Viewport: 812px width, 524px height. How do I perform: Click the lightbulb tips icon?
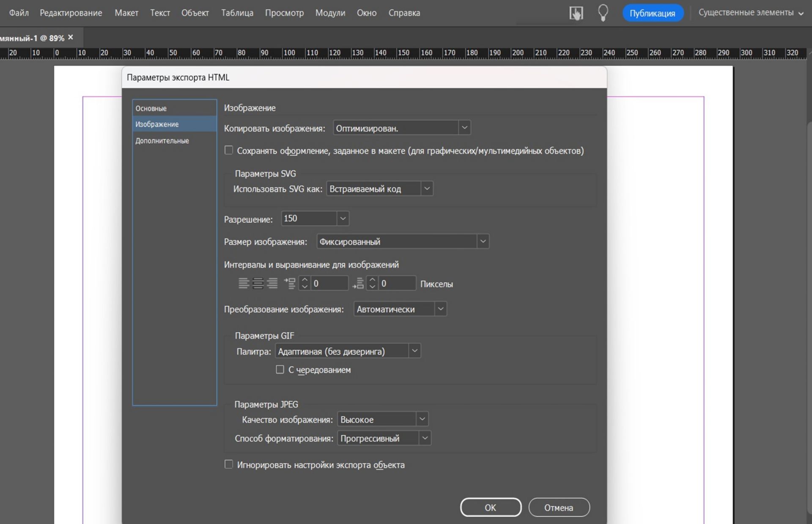click(x=603, y=13)
